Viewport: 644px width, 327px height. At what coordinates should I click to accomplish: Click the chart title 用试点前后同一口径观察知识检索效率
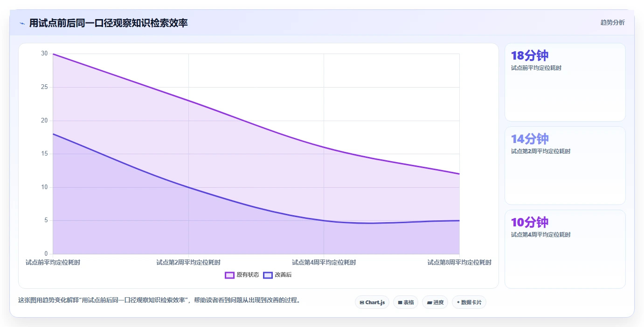tap(108, 23)
